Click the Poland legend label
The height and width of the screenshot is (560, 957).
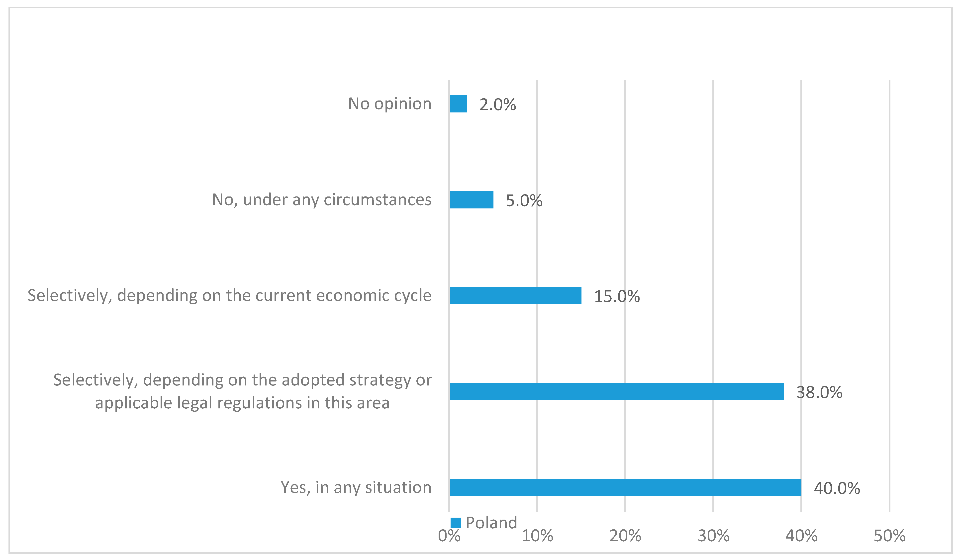(x=491, y=523)
